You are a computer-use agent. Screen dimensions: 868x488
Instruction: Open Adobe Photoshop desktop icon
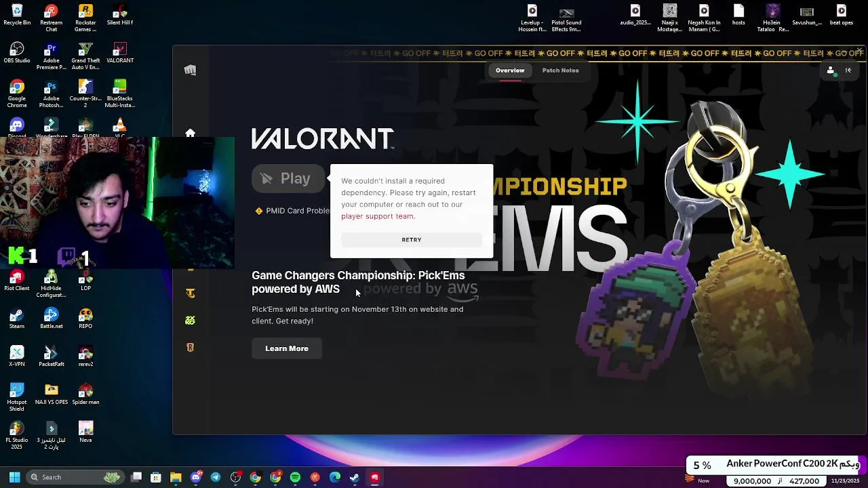coord(52,94)
